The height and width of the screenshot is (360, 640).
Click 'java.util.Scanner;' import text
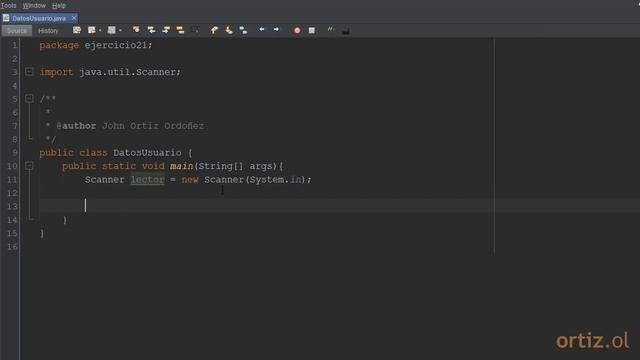pos(130,72)
